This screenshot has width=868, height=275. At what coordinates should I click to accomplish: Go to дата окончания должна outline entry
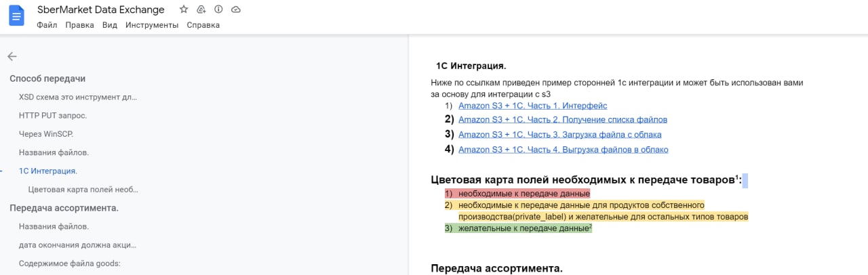[77, 245]
